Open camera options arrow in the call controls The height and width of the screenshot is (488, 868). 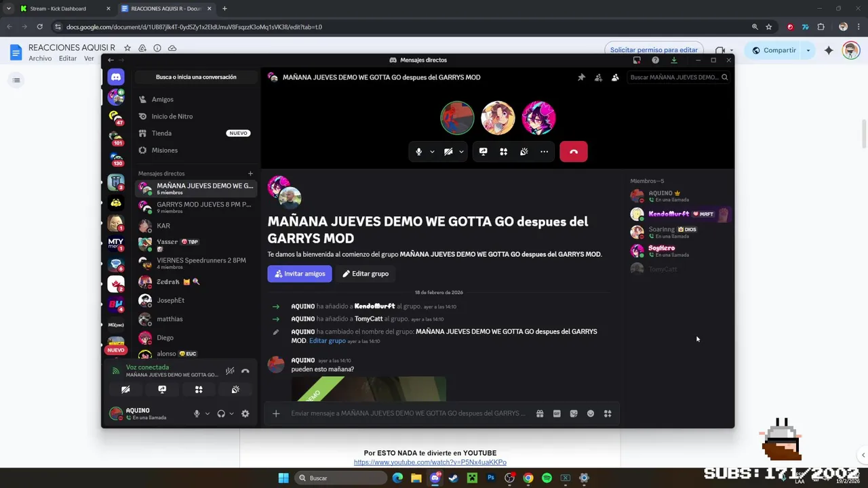(461, 152)
